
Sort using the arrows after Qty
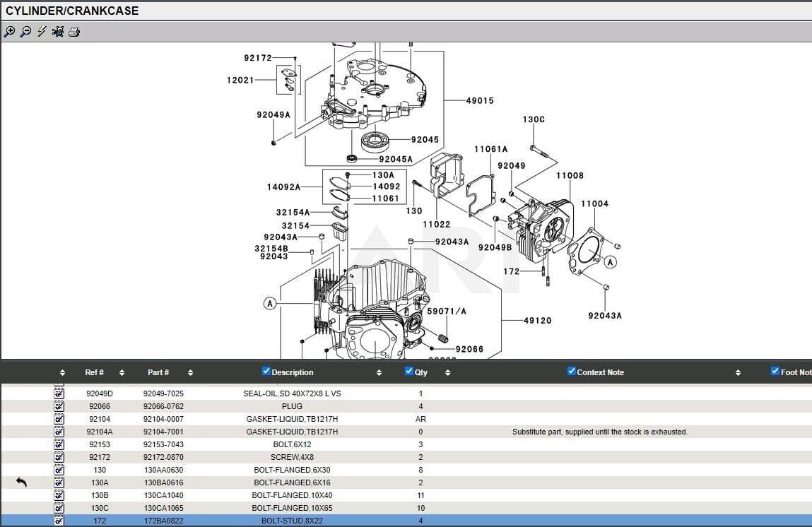[x=447, y=373]
